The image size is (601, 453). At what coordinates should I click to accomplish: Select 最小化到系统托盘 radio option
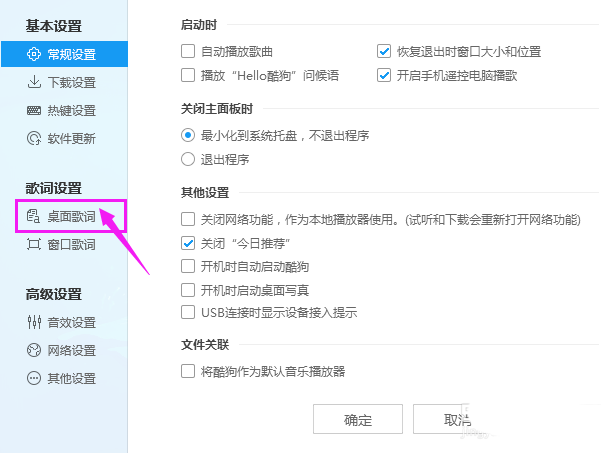(187, 134)
